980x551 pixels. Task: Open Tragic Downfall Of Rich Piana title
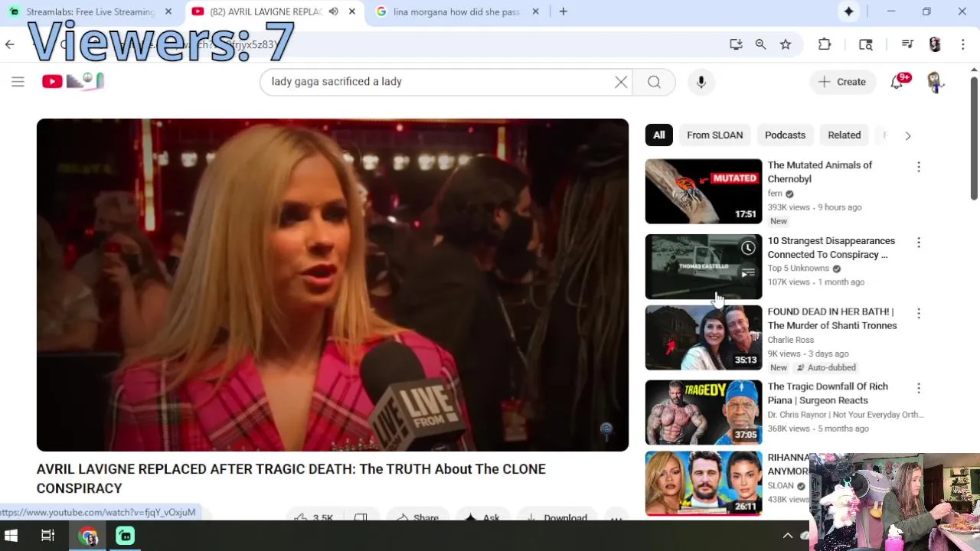(828, 393)
